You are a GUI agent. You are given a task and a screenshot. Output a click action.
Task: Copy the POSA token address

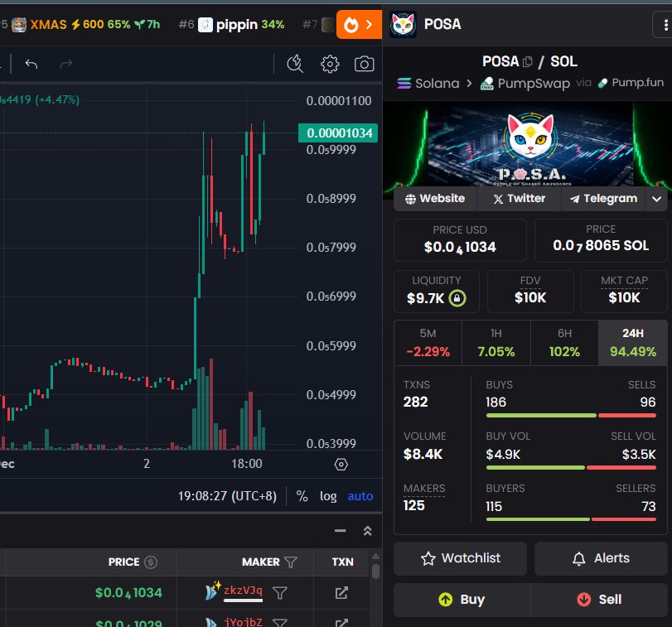(x=528, y=62)
